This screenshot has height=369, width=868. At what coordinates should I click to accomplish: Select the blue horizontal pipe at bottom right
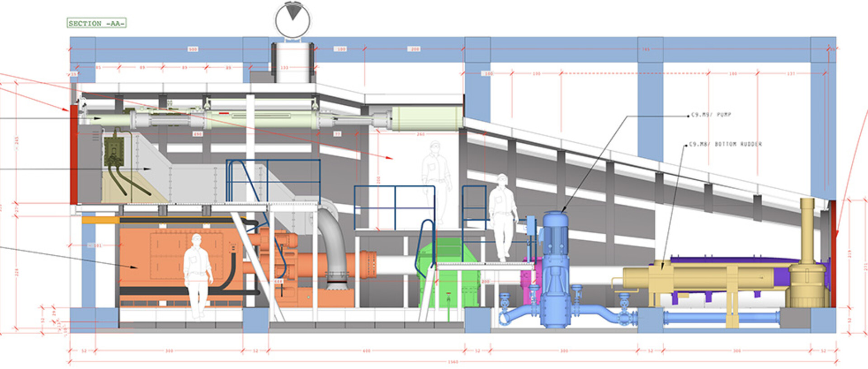coord(722,318)
